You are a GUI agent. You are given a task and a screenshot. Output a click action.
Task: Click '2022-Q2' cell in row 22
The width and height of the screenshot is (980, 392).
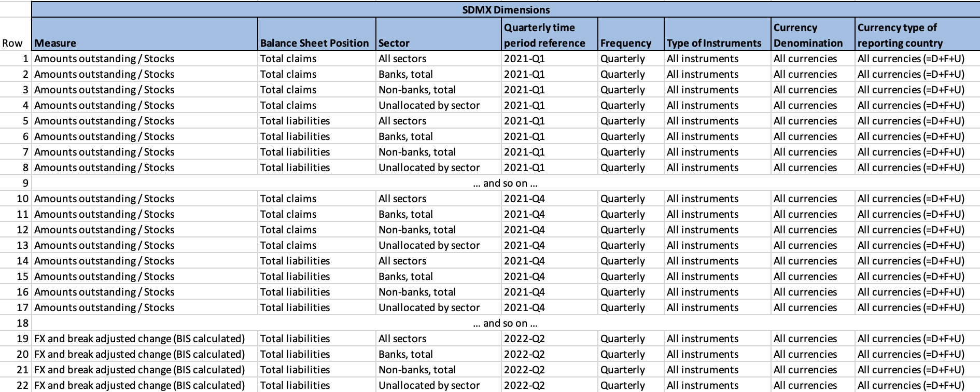click(524, 385)
